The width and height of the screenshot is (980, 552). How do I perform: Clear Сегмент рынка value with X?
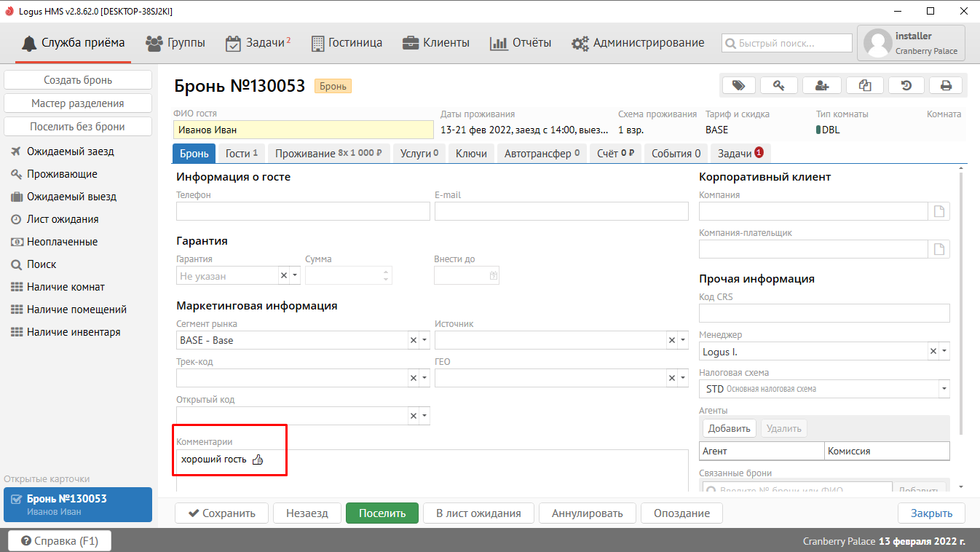(x=414, y=340)
